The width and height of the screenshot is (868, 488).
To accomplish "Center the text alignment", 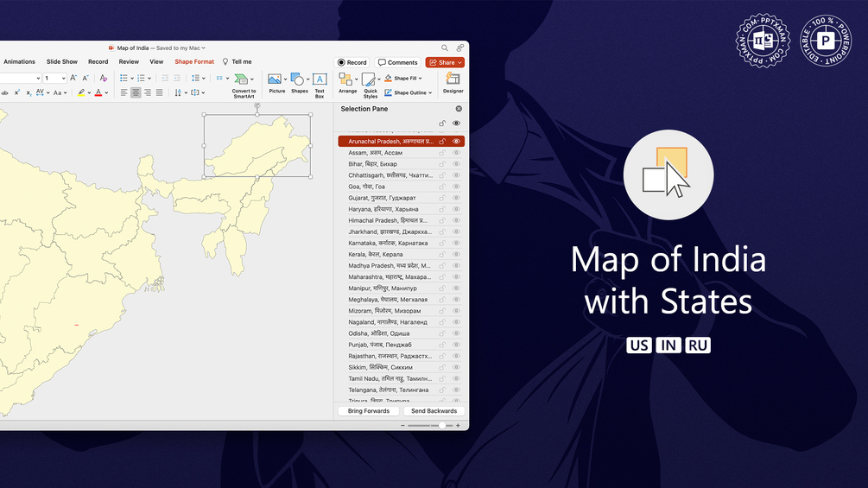I will click(136, 92).
